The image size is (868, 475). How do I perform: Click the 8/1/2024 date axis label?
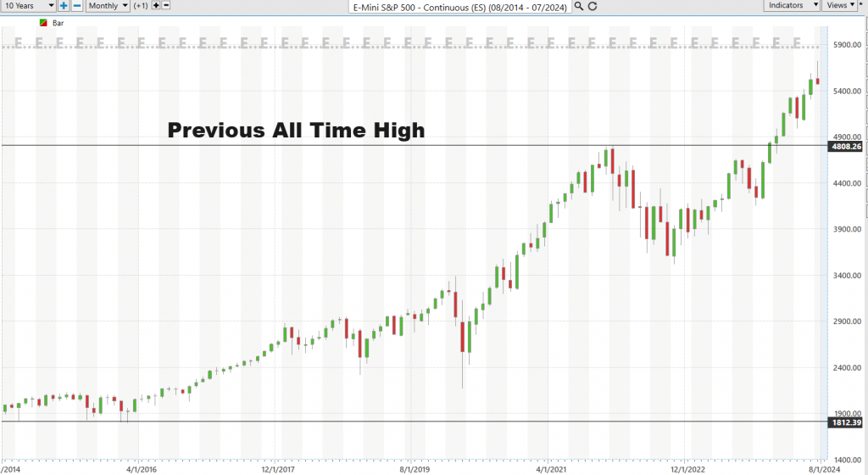824,469
